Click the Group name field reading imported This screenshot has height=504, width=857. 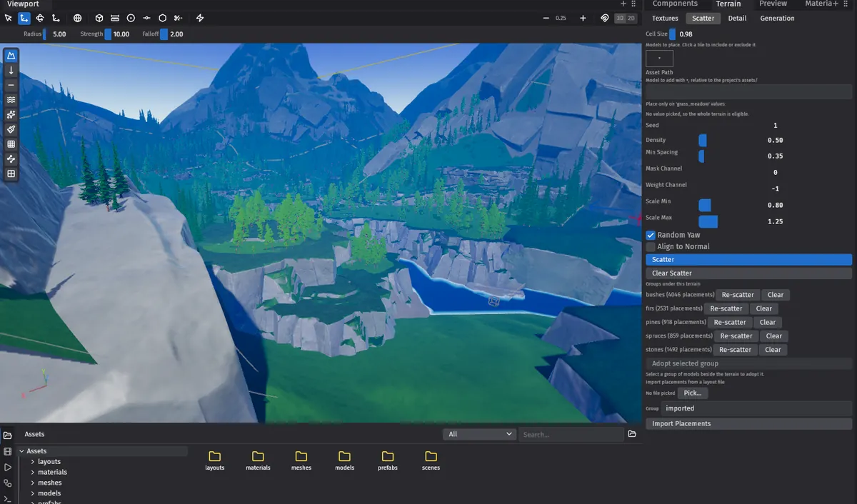point(757,408)
